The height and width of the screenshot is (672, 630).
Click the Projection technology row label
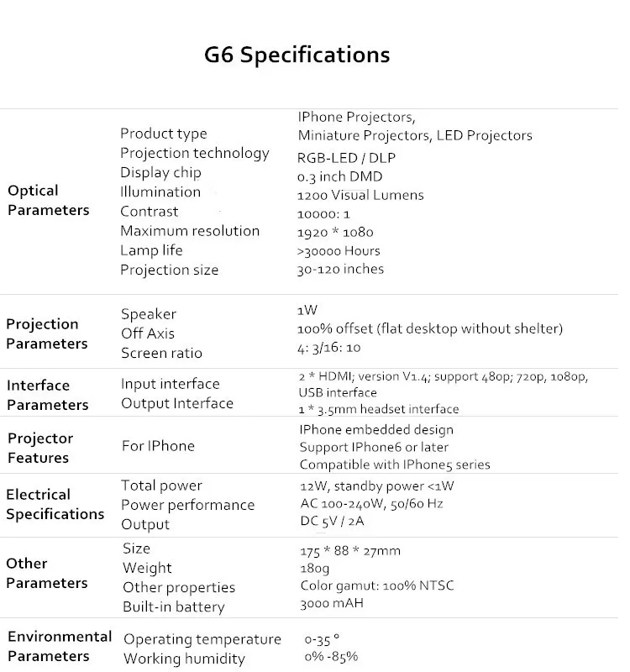194,153
